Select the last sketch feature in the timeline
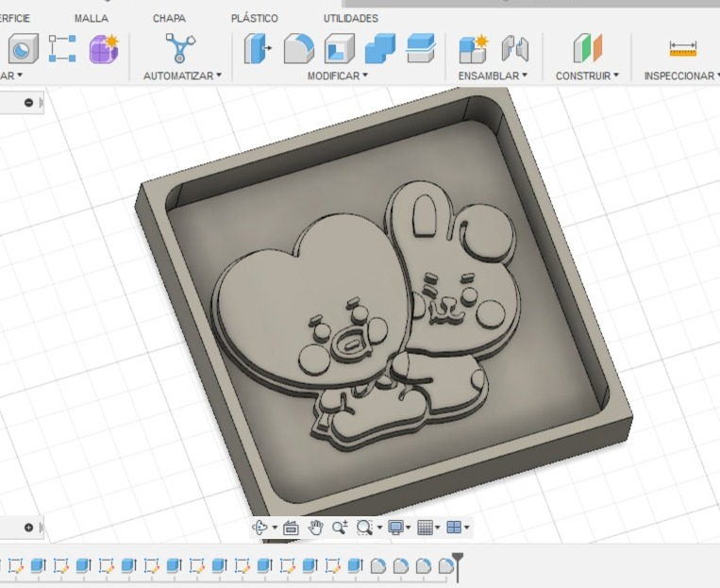 tap(333, 565)
